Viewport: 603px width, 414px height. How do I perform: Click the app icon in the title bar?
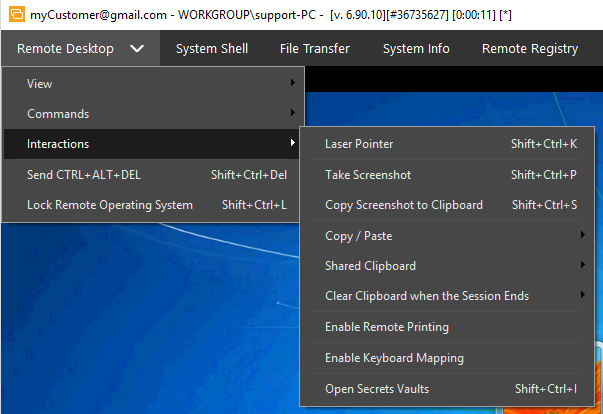16,14
